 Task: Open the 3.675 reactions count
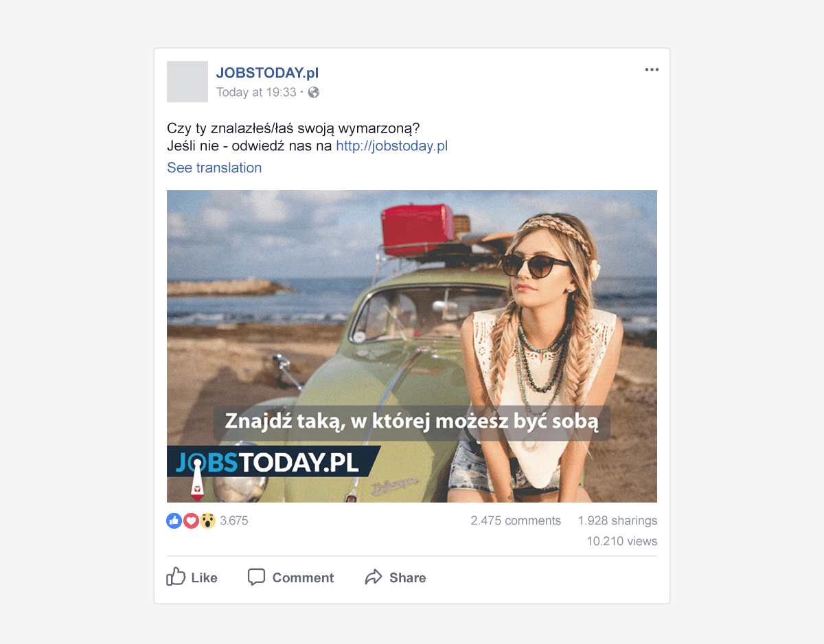point(234,520)
